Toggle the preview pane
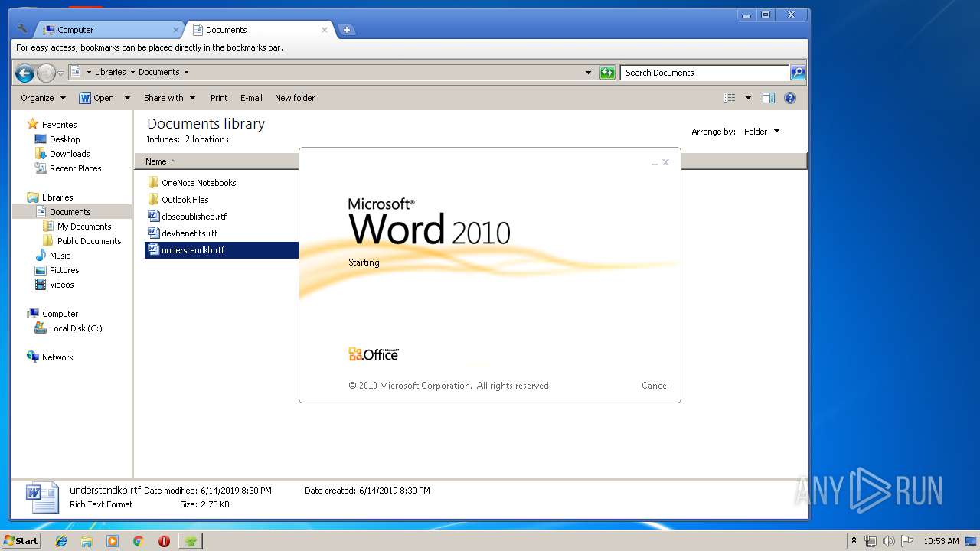The image size is (980, 551). pyautogui.click(x=769, y=98)
